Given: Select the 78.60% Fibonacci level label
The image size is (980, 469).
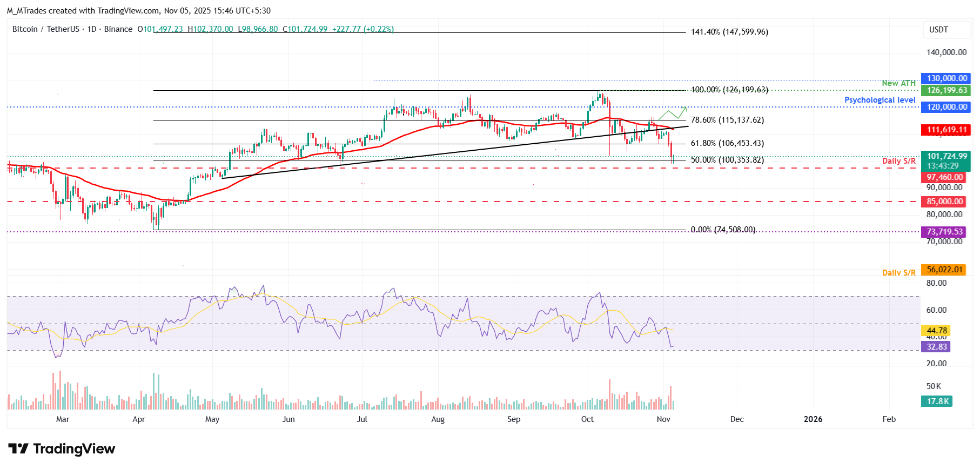Looking at the screenshot, I should pos(727,120).
